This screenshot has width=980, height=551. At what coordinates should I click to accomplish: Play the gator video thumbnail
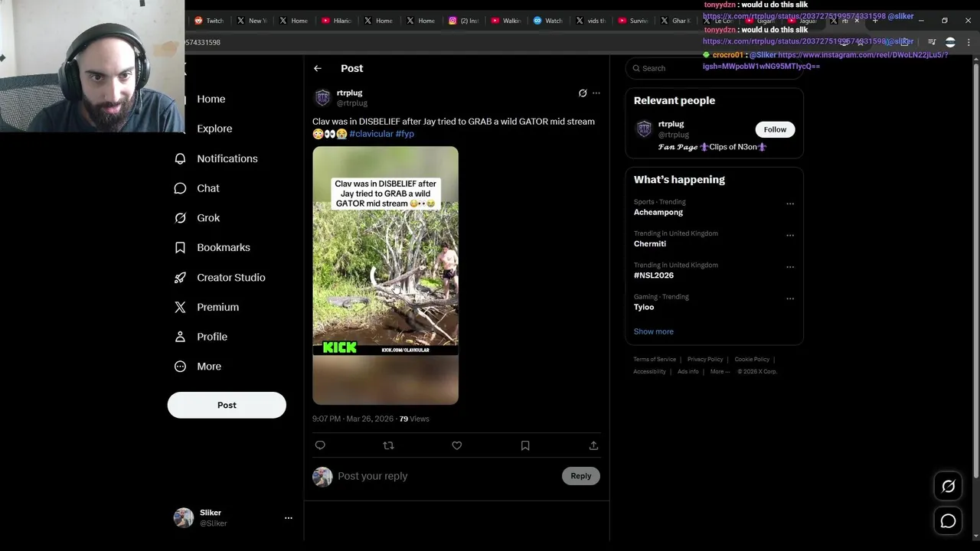[385, 275]
